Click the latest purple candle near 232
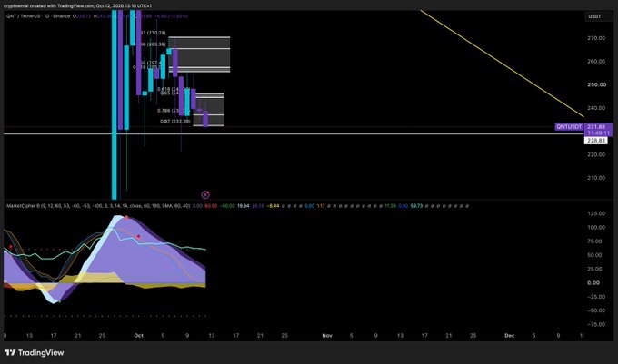 [x=205, y=119]
